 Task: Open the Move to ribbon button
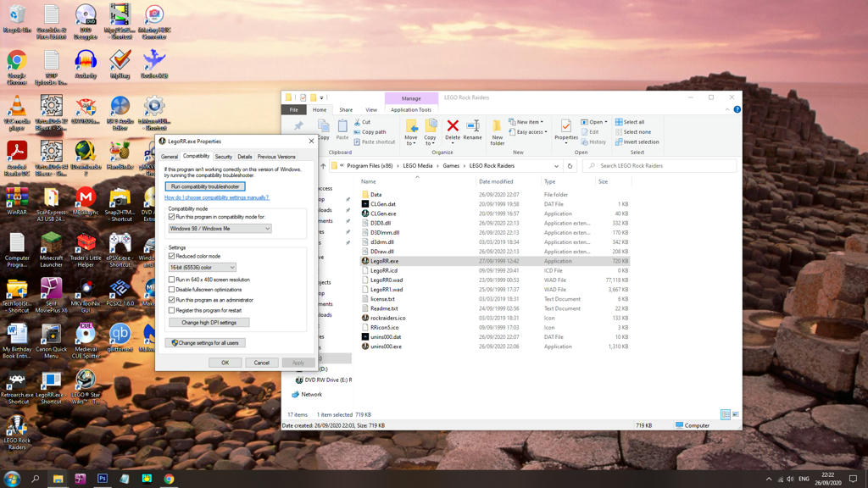411,132
